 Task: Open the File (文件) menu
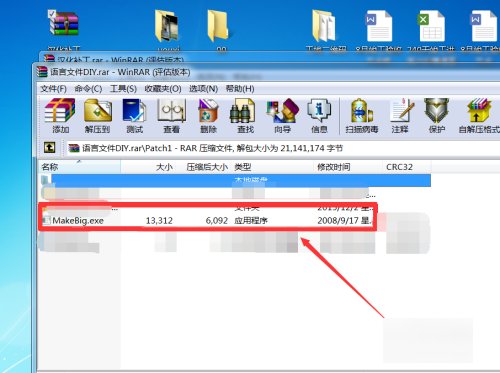(53, 89)
